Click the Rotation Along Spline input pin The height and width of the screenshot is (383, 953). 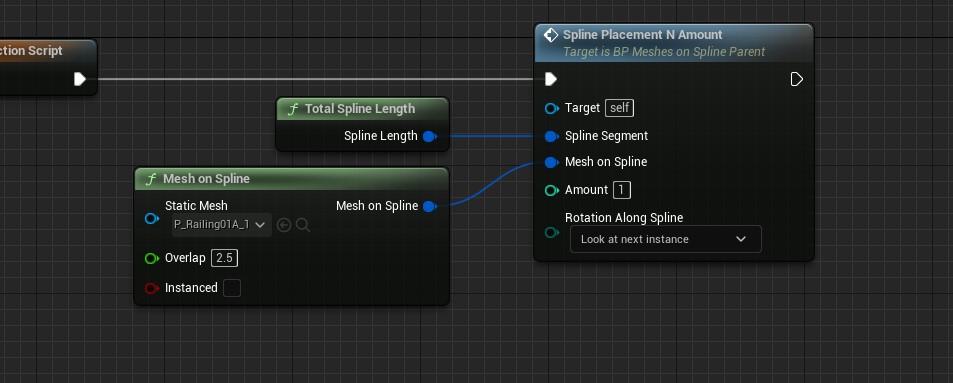[x=552, y=232]
